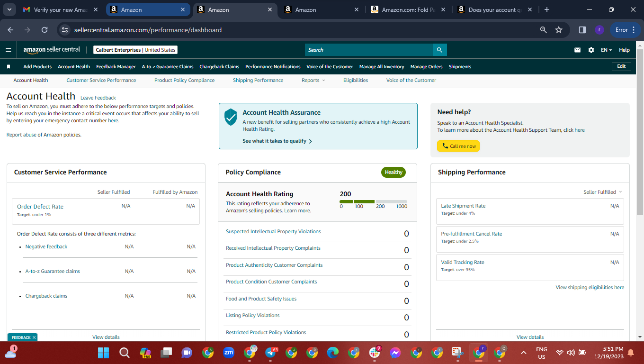
Task: Open the settings gear icon
Action: 591,50
